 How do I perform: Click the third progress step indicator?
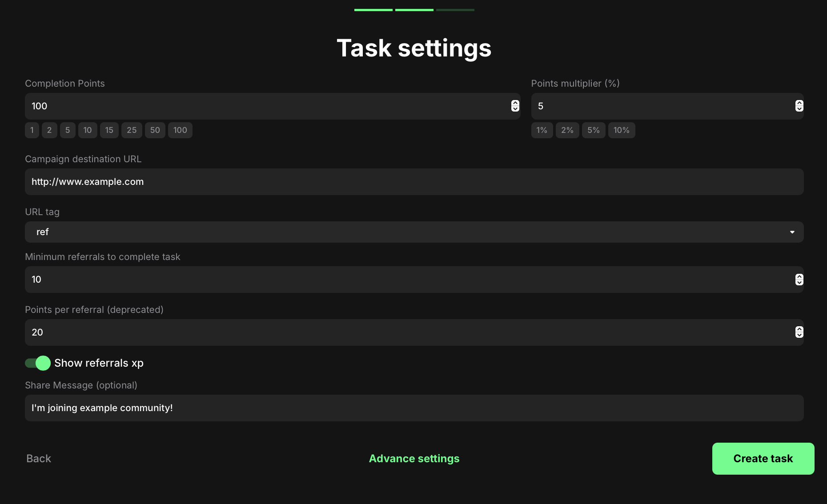(455, 10)
